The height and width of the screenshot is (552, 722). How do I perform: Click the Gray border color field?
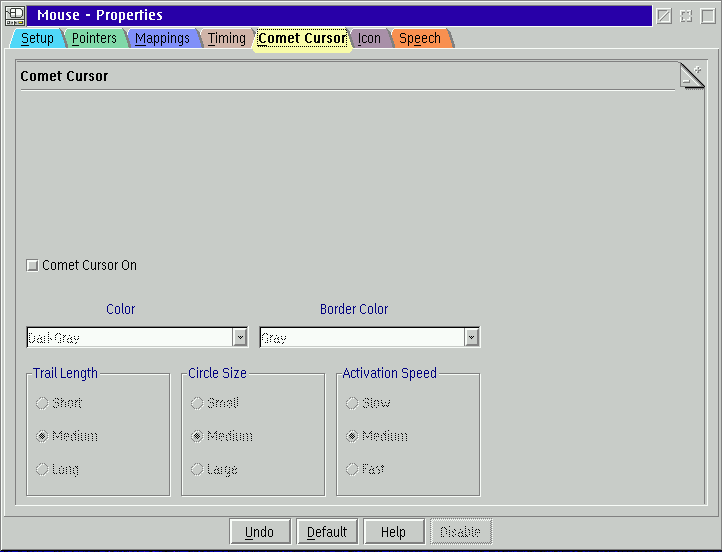pos(362,337)
